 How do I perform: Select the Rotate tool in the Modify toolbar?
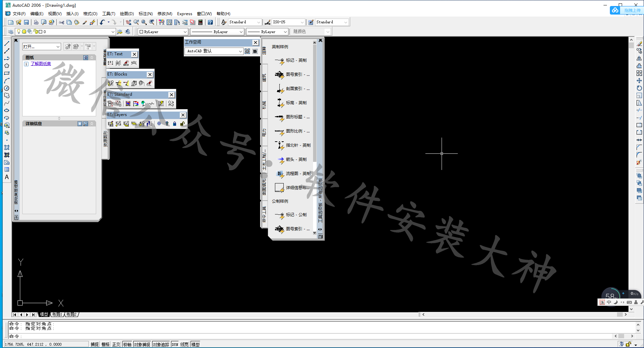tap(639, 88)
